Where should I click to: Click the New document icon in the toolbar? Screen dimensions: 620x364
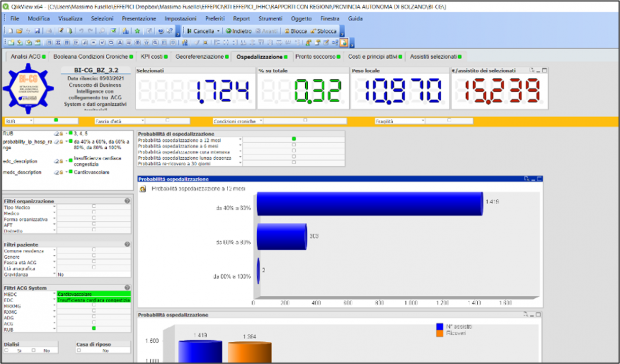[10, 31]
